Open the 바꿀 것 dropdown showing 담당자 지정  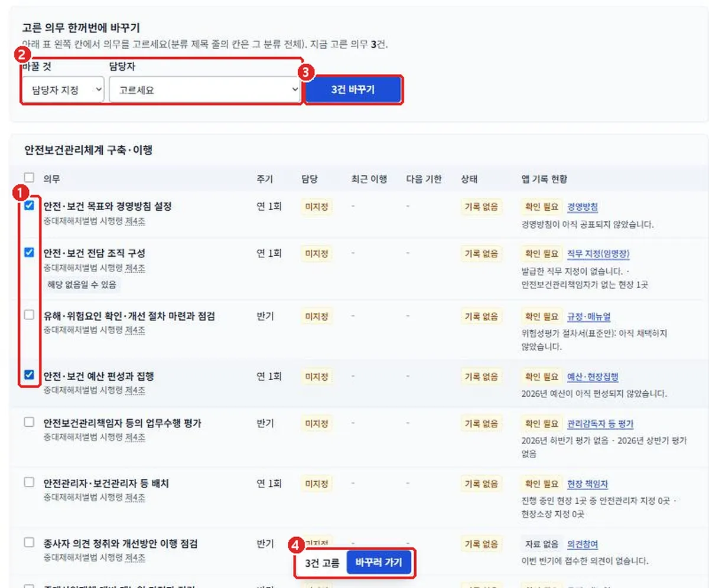(x=63, y=90)
